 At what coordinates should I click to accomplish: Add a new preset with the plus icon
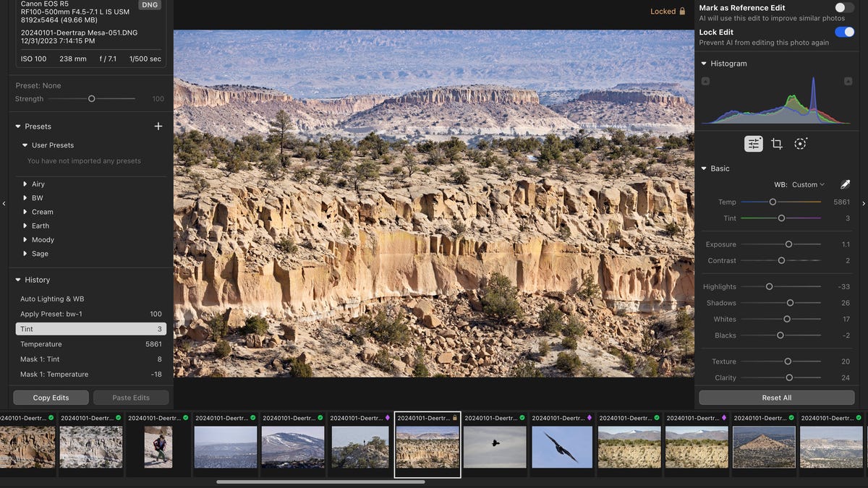click(158, 126)
